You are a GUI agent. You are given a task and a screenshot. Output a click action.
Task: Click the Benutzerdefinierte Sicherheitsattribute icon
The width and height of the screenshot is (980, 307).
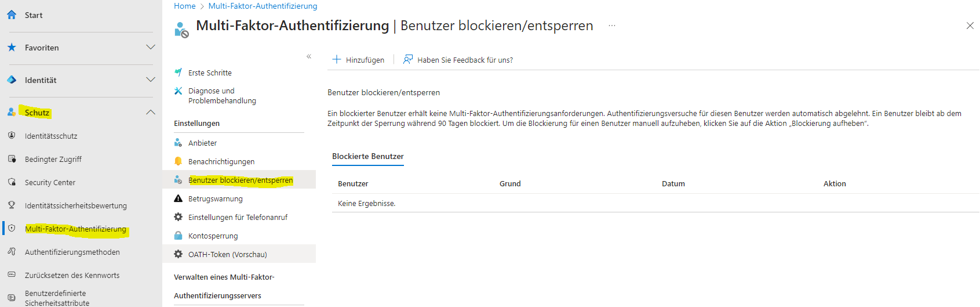[x=12, y=298]
